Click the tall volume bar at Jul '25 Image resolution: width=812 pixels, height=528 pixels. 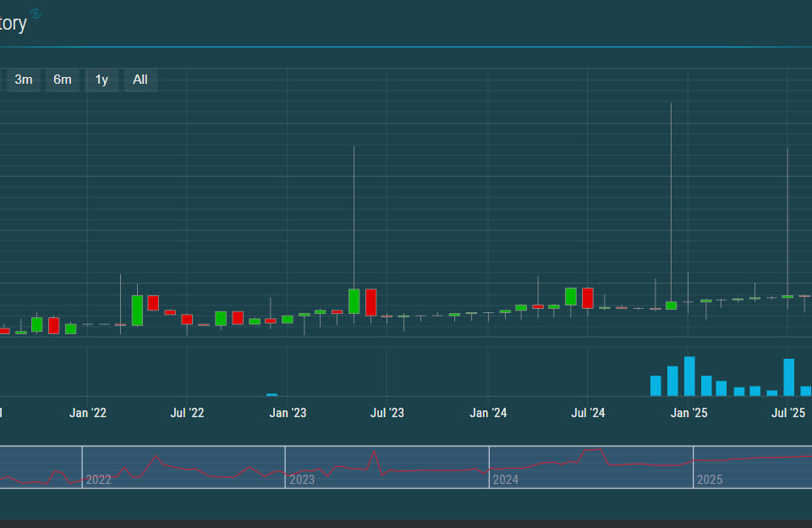[x=789, y=377]
